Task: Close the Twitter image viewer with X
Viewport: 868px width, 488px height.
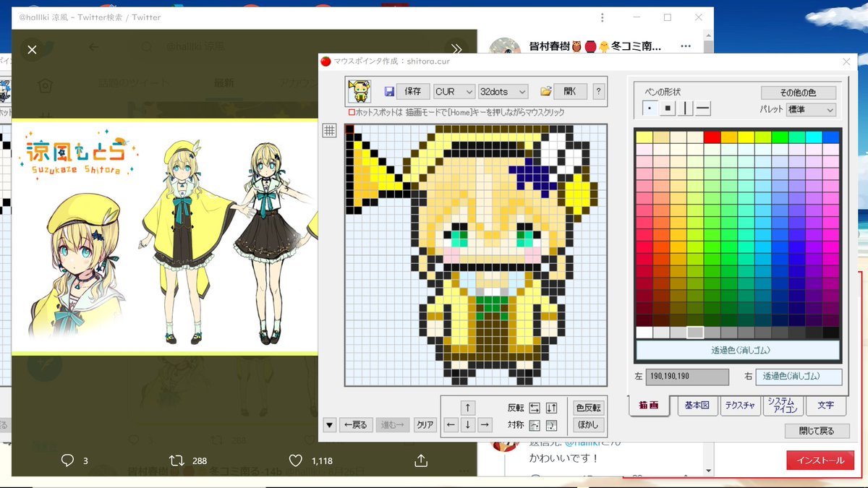Action: pos(32,49)
